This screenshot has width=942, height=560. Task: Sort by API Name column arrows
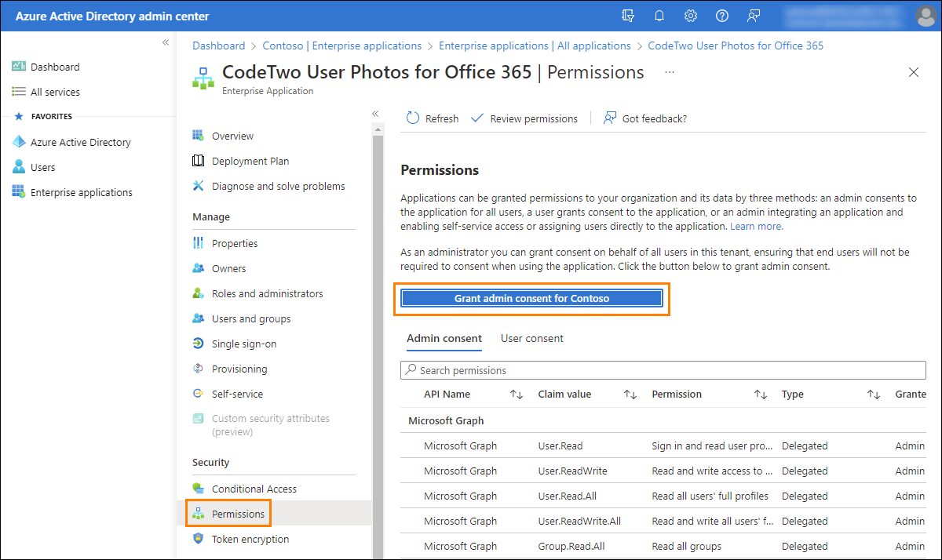(517, 395)
